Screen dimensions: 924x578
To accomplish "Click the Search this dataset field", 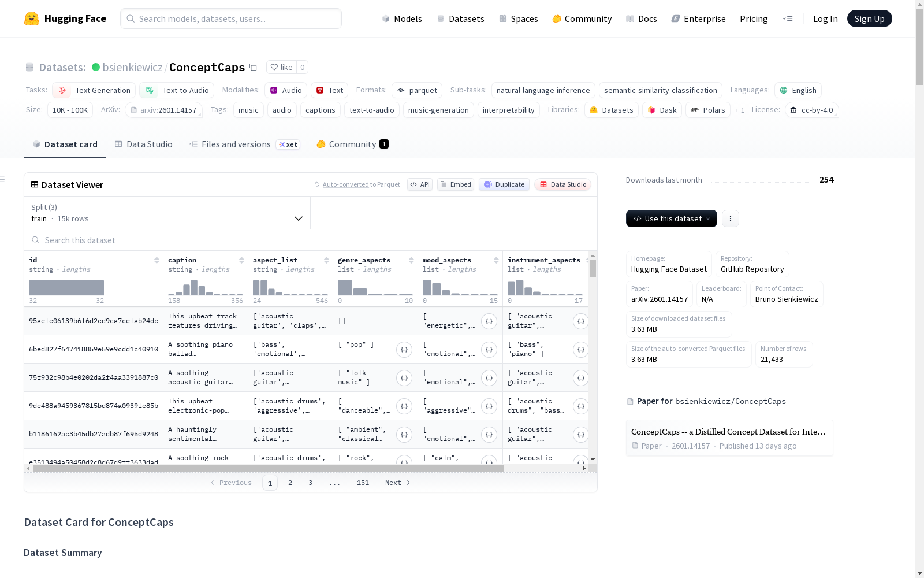I will coord(311,240).
